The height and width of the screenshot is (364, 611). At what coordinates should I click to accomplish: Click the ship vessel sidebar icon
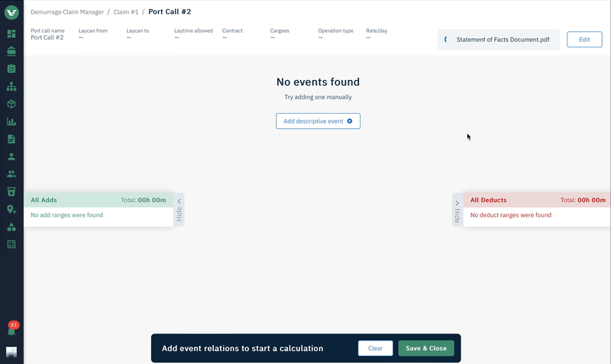pyautogui.click(x=11, y=51)
